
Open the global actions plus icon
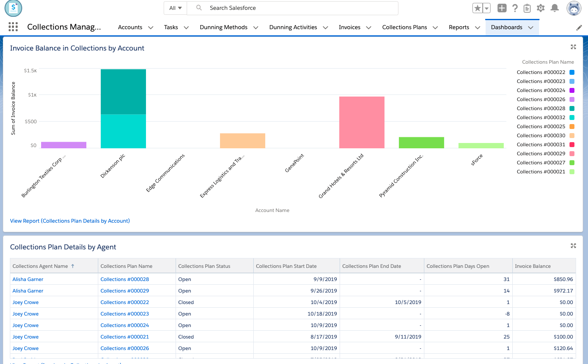click(502, 8)
